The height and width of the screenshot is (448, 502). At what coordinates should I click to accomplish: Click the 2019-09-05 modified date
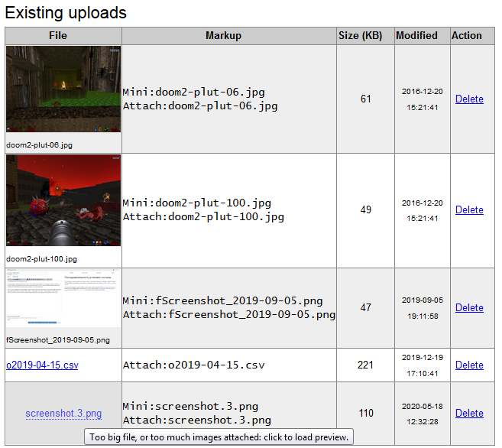(423, 300)
